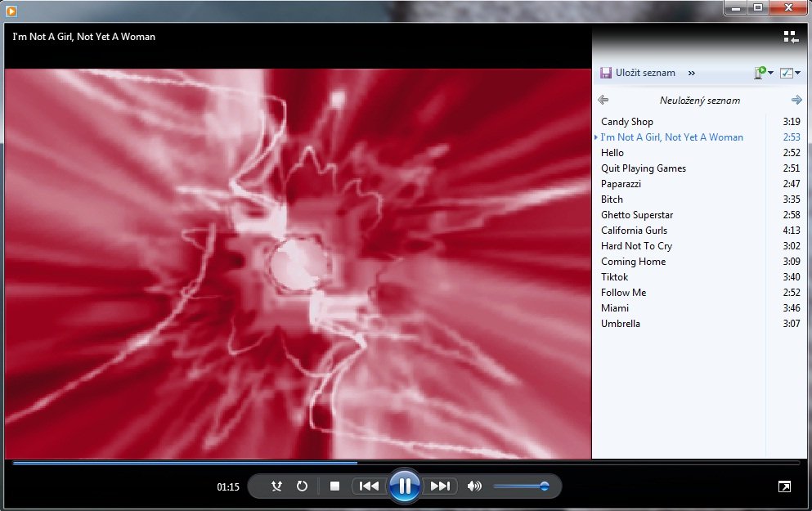Minimize the player window
This screenshot has height=511, width=812.
tap(736, 7)
